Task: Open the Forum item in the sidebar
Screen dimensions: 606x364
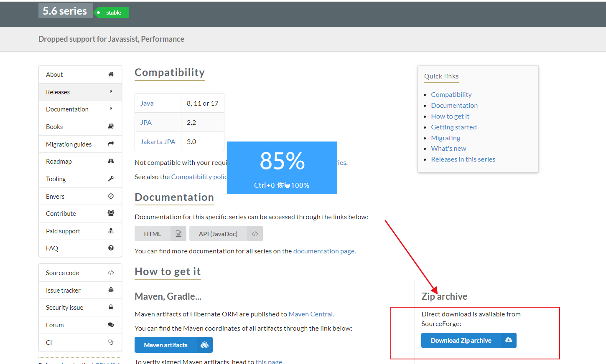Action: (80, 325)
